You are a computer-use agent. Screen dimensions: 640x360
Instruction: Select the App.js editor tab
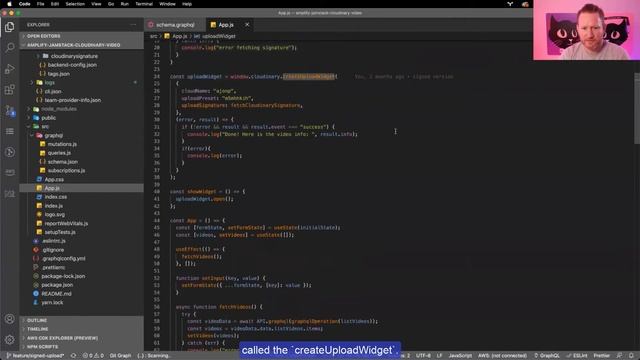point(229,25)
